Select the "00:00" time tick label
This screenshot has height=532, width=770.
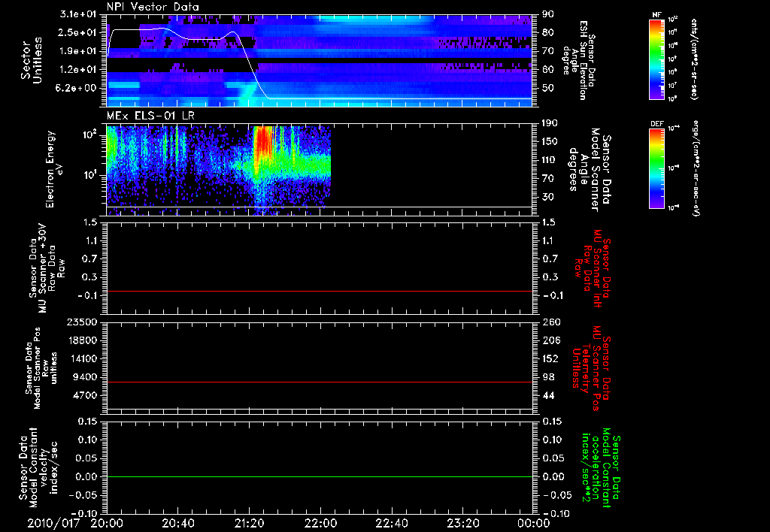pos(533,523)
